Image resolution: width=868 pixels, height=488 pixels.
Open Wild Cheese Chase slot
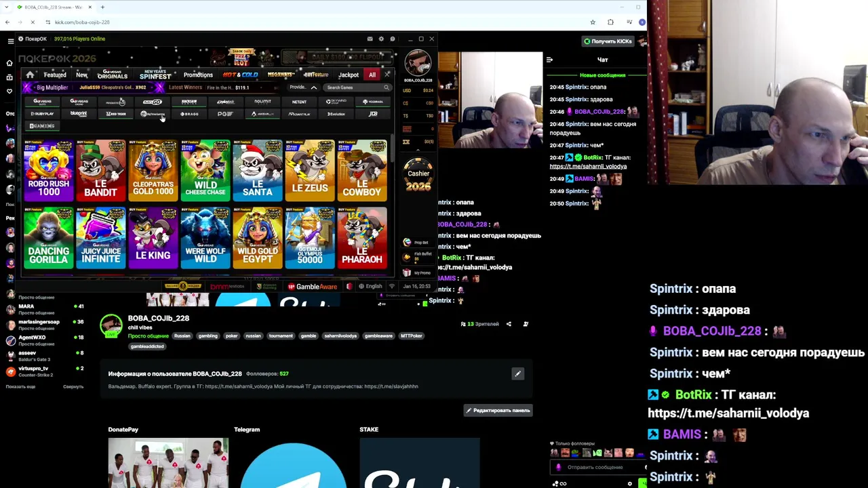pyautogui.click(x=205, y=170)
